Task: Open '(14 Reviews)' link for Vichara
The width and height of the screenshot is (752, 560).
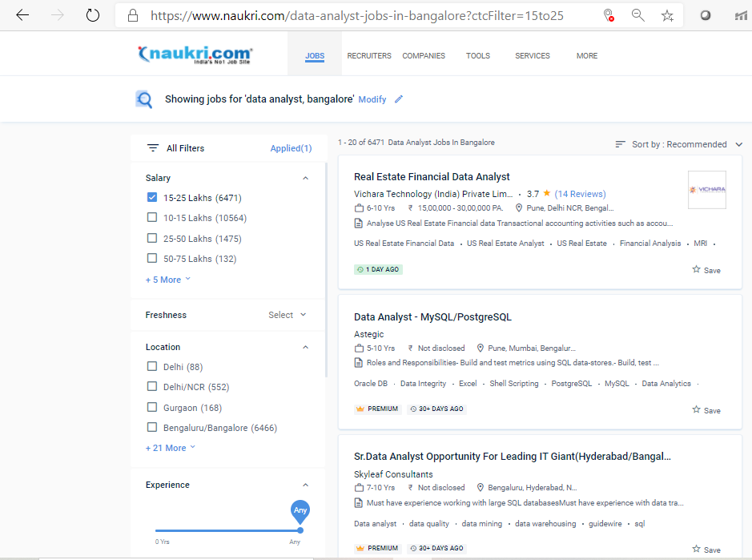Action: click(x=581, y=194)
